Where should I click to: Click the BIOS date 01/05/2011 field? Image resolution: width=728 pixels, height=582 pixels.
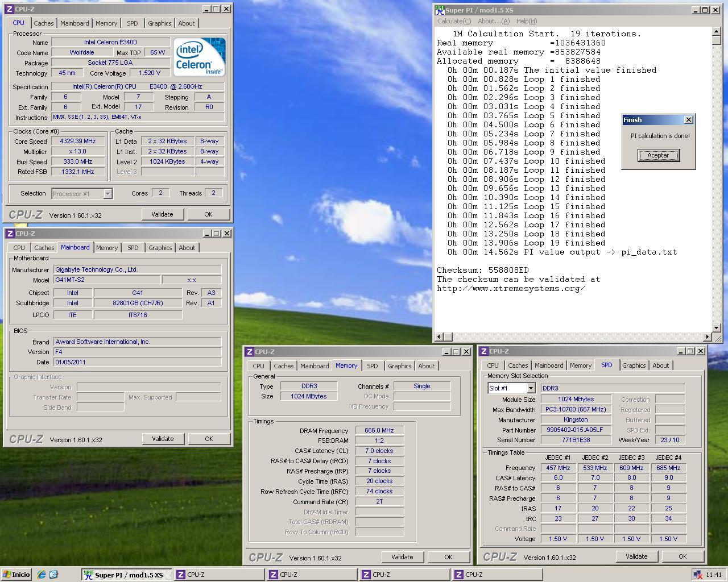tap(137, 362)
